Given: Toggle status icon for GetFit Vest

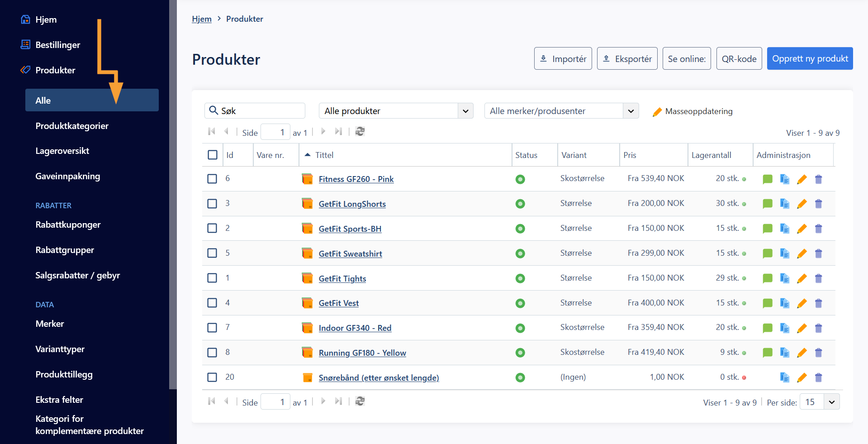Looking at the screenshot, I should [520, 303].
